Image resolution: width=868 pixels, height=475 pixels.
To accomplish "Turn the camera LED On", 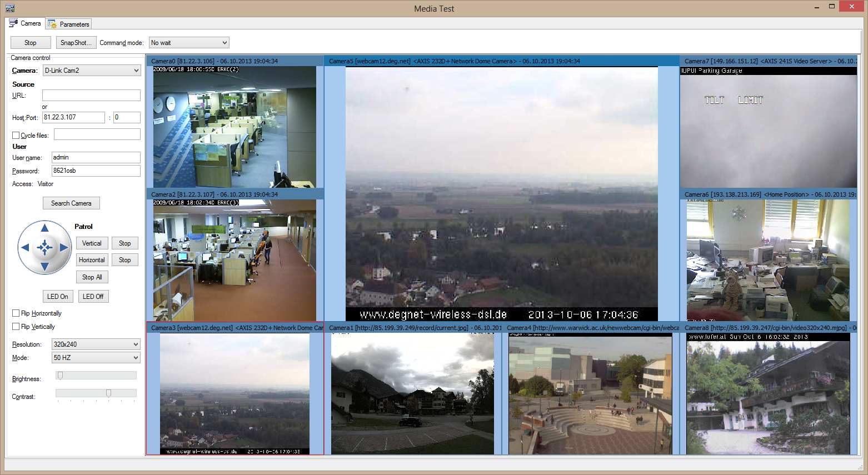I will [x=58, y=297].
